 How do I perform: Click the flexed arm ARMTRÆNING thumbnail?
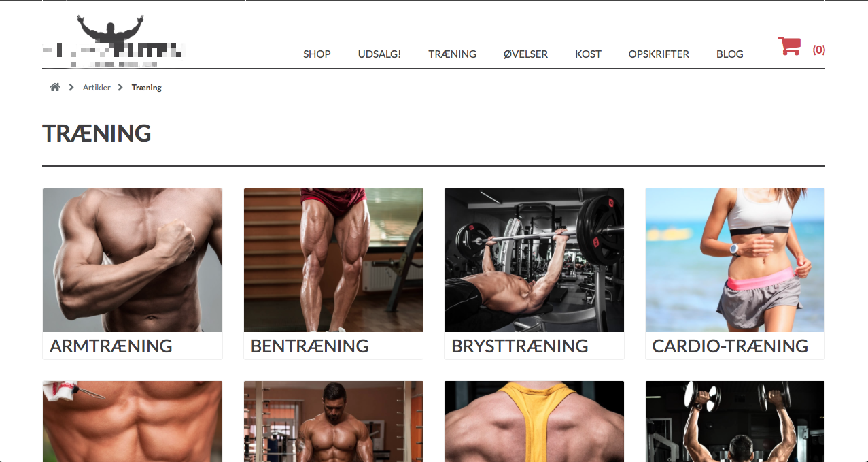[133, 260]
